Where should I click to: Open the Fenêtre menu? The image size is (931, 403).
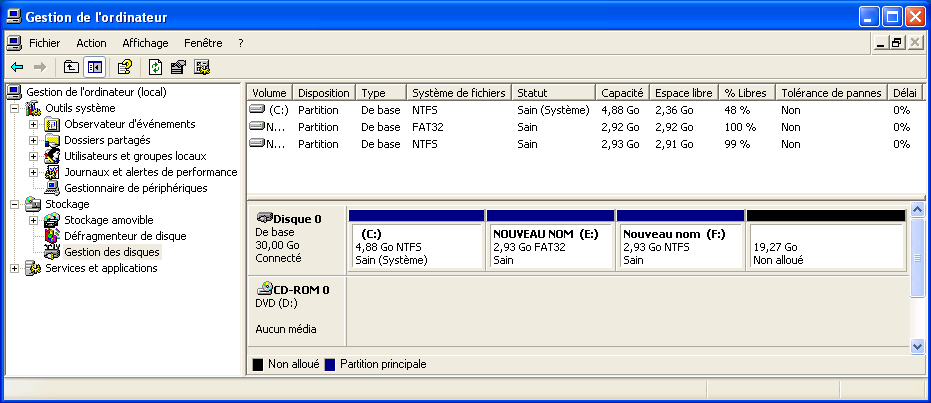(x=203, y=43)
